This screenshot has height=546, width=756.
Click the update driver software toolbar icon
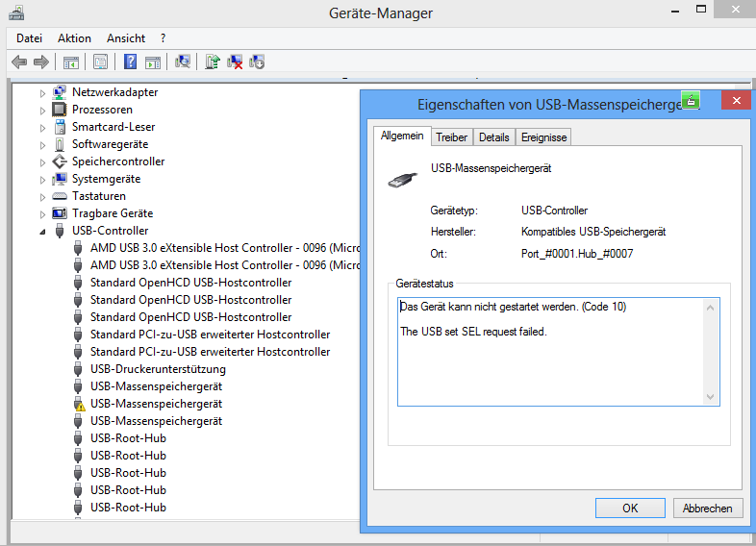click(x=213, y=62)
